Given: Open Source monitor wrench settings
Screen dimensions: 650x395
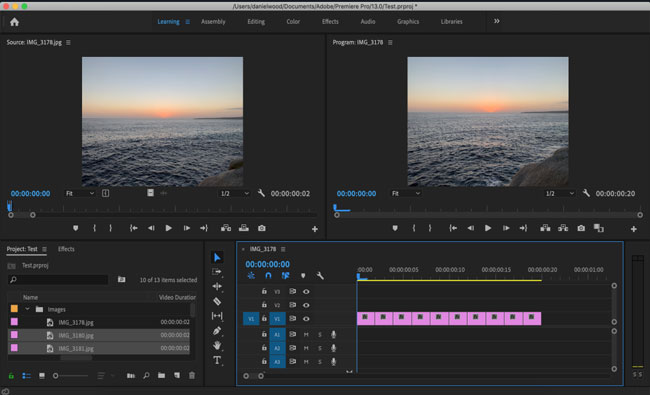Looking at the screenshot, I should [261, 193].
